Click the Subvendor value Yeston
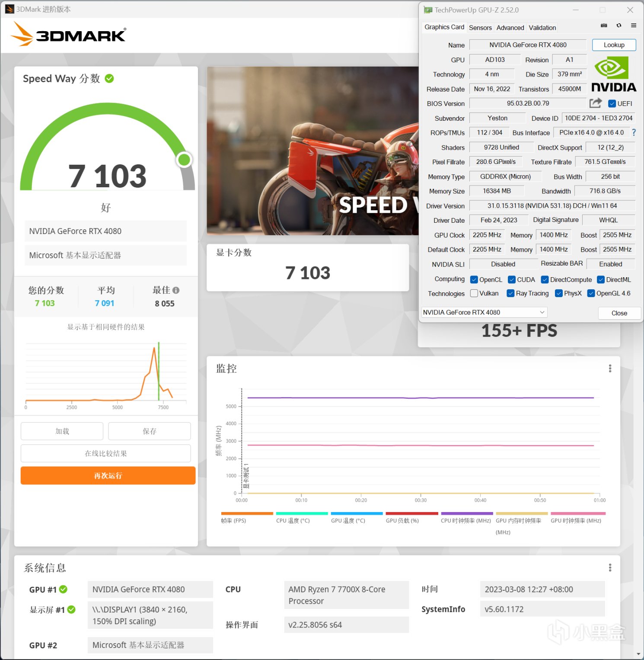The width and height of the screenshot is (644, 660). tap(497, 118)
